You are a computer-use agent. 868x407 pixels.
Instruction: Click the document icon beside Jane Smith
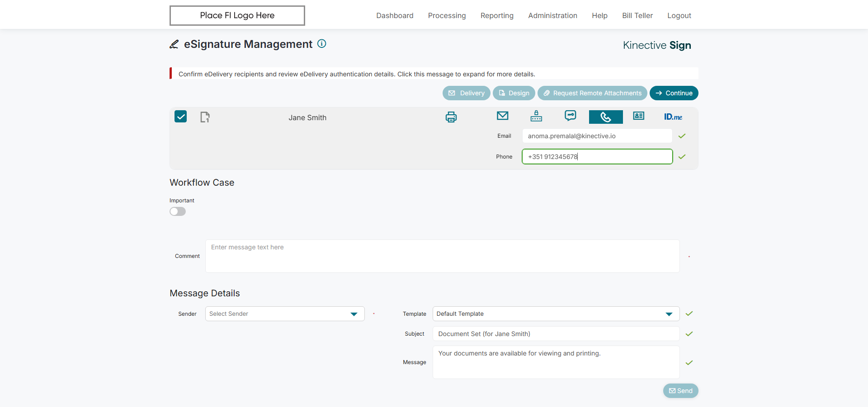205,117
